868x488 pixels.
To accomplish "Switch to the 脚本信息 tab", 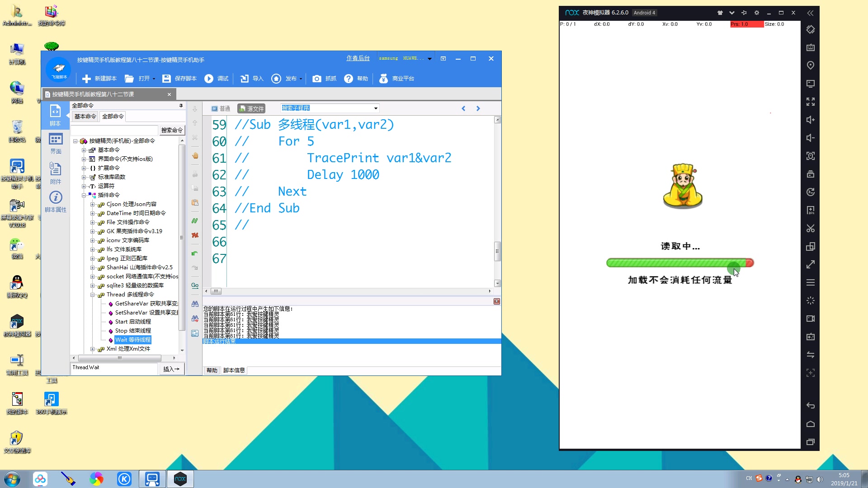I will click(234, 371).
